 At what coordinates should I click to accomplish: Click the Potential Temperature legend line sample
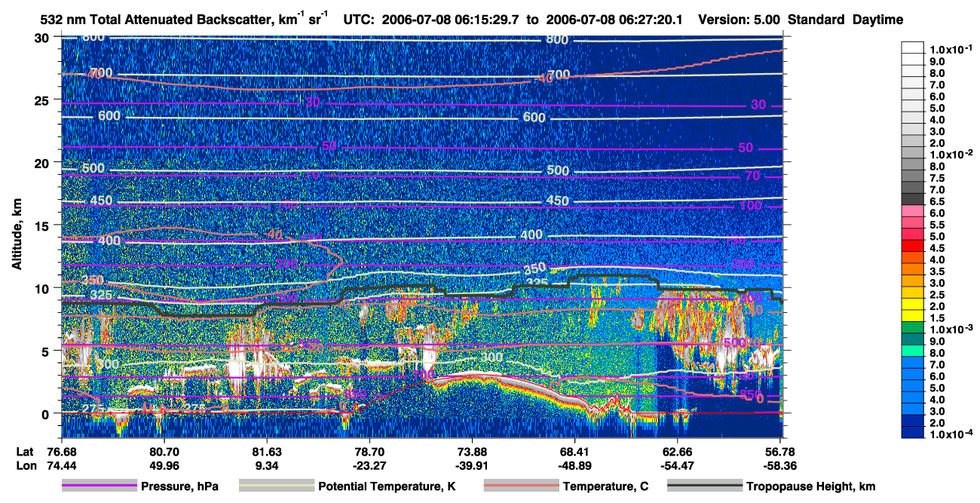[276, 486]
